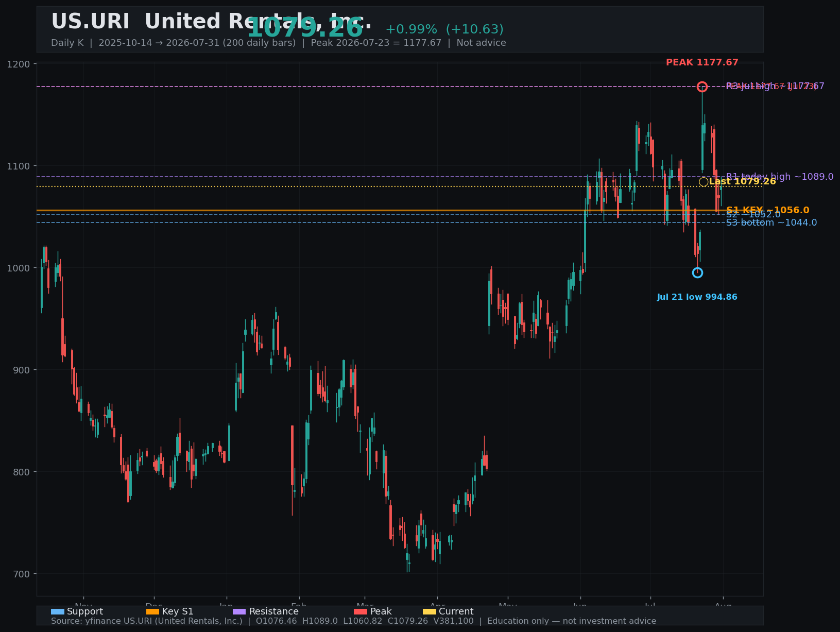
Task: Click the "O1076.46" open value in the footer
Action: point(277,621)
